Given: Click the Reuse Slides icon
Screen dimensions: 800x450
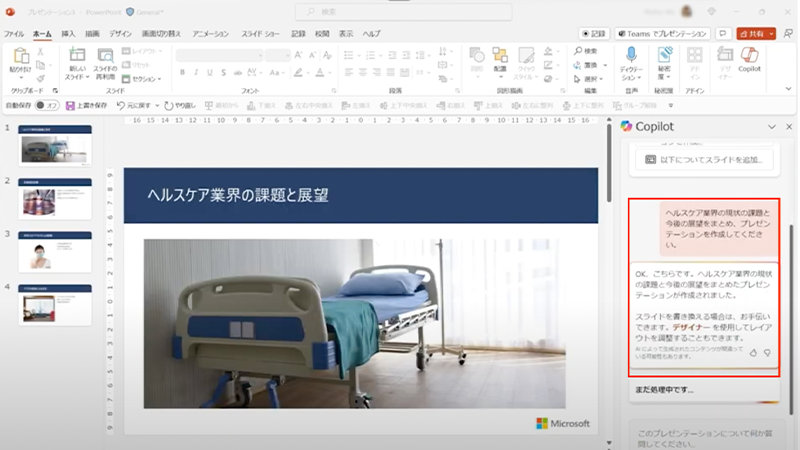Looking at the screenshot, I should point(105,60).
